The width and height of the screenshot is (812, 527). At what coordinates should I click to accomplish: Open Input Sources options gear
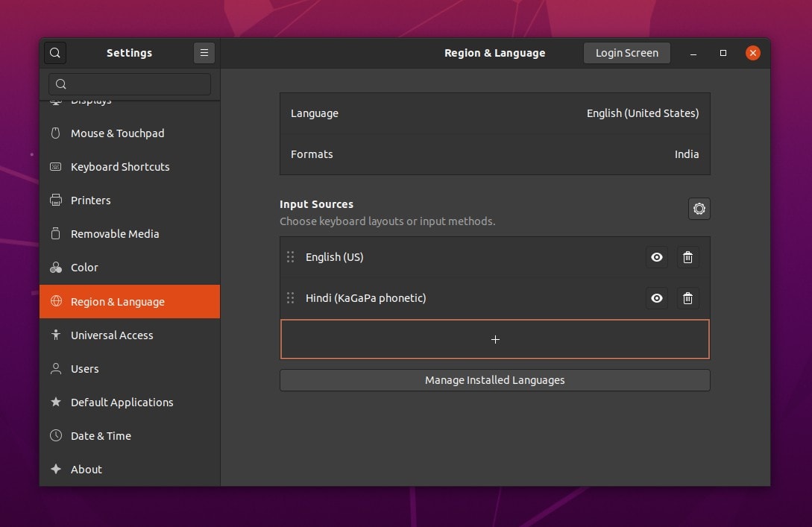click(x=699, y=209)
